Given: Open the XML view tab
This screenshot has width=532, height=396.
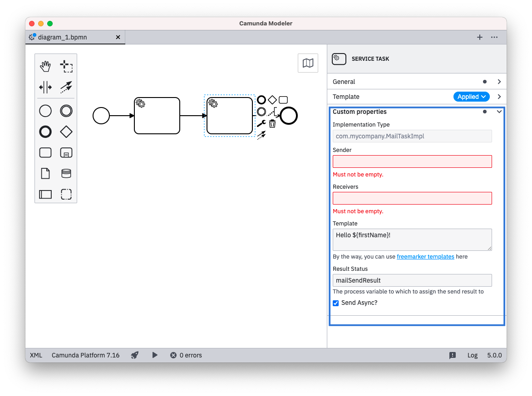Looking at the screenshot, I should 36,355.
